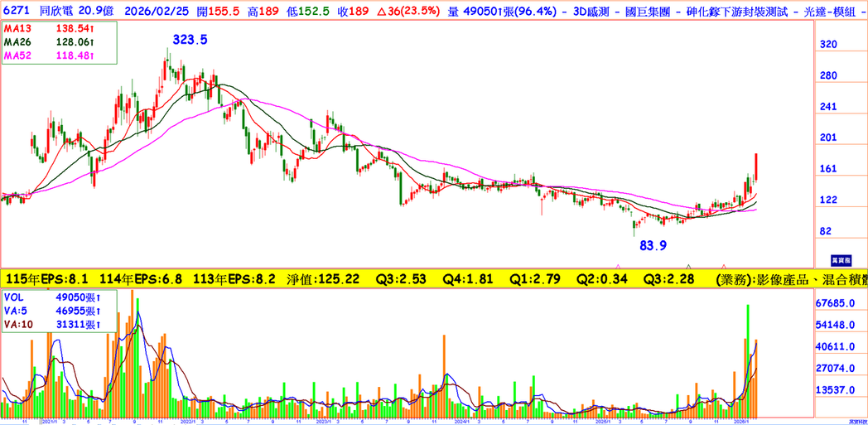
Task: Select the VA:5 volume average legend
Action: pos(50,310)
